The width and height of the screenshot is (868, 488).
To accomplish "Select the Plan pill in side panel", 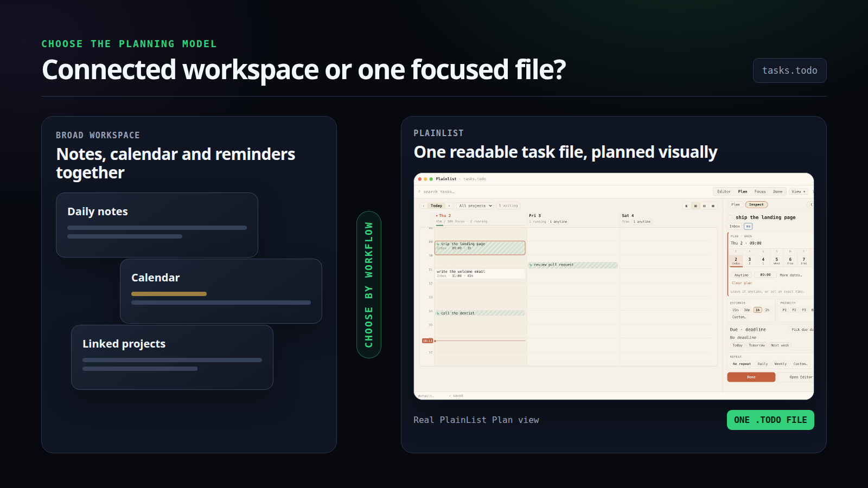I will pos(736,204).
